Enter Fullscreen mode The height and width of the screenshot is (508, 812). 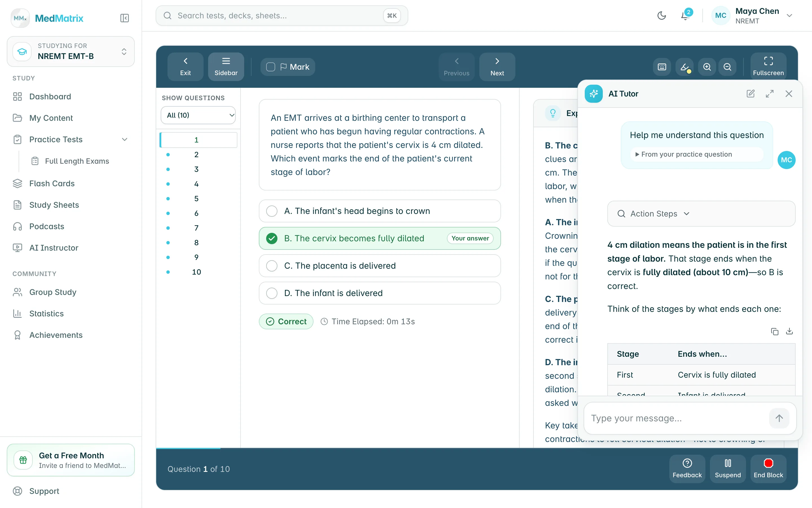point(768,67)
